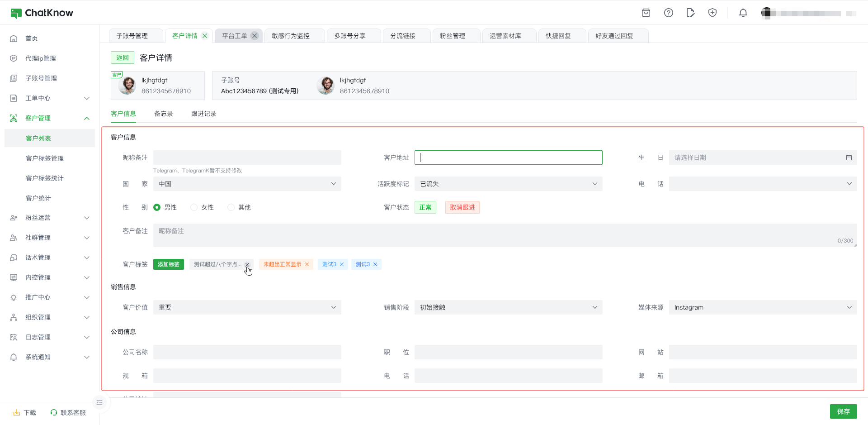
Task: Click the shopping bag icon in header
Action: (x=646, y=13)
